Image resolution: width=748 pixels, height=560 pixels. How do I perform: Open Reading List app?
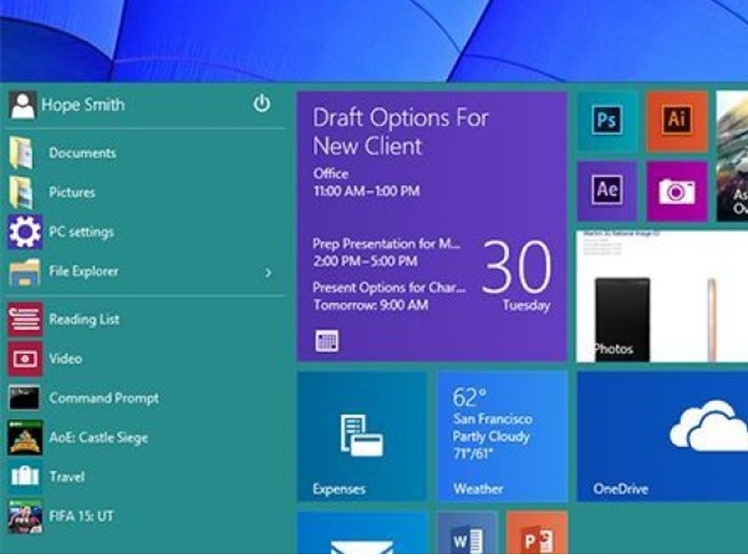pos(84,320)
